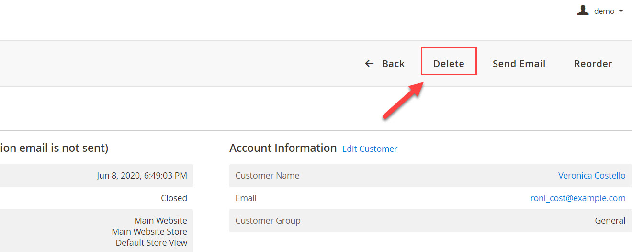Screen dimensions: 644x252
Task: Open the Edit Customer link
Action: [370, 149]
